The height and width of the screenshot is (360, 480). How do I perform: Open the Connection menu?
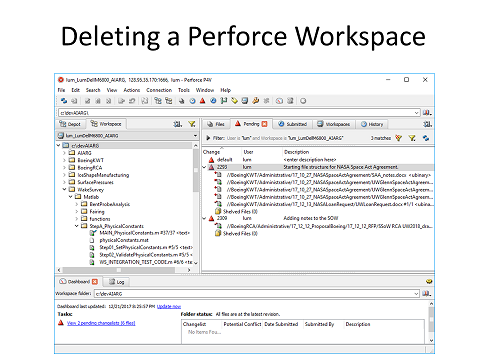pos(159,90)
